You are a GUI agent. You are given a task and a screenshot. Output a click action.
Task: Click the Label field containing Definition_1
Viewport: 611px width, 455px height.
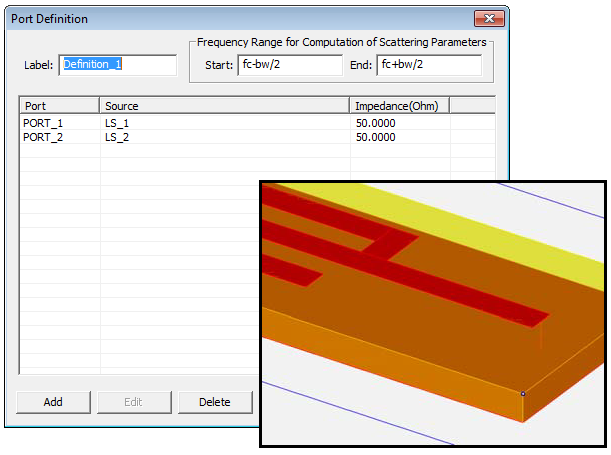tap(118, 65)
